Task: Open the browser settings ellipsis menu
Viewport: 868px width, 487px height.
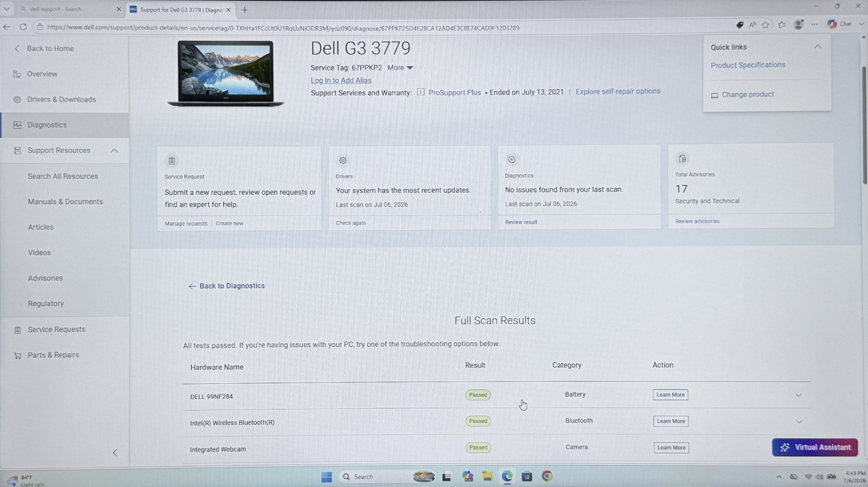Action: (814, 24)
